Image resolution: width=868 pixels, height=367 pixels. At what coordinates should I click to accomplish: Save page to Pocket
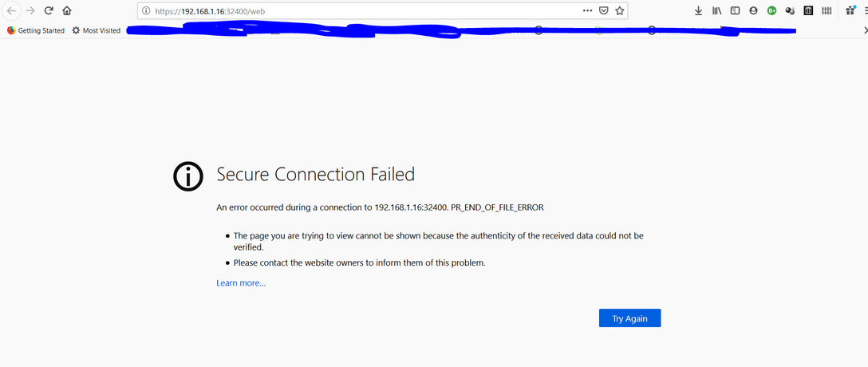coord(604,11)
